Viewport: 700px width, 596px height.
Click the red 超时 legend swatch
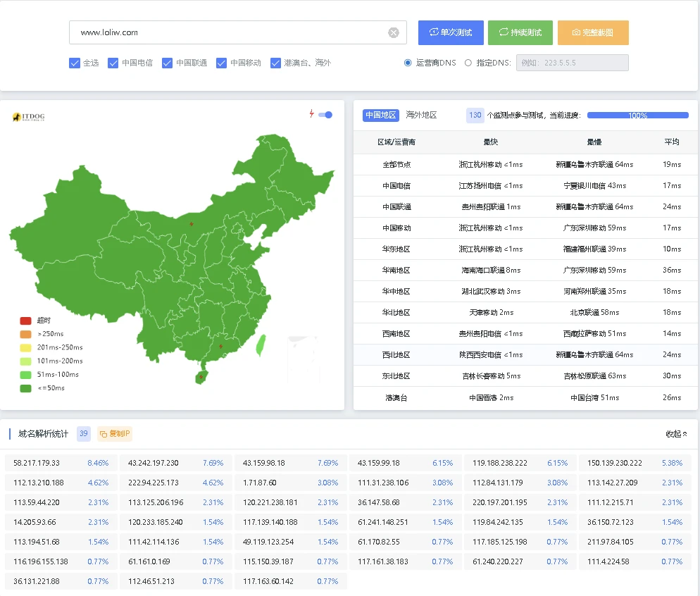click(26, 321)
